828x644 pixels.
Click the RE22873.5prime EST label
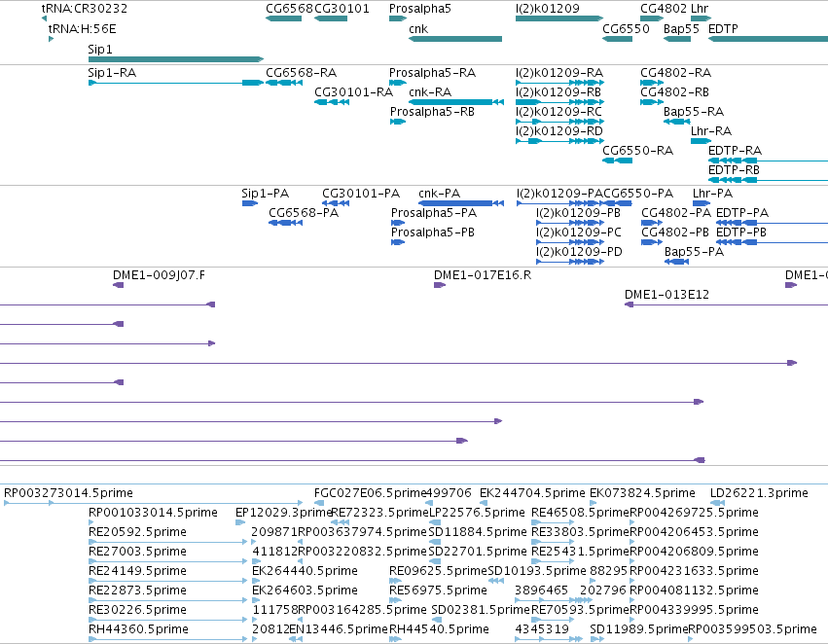(x=137, y=591)
